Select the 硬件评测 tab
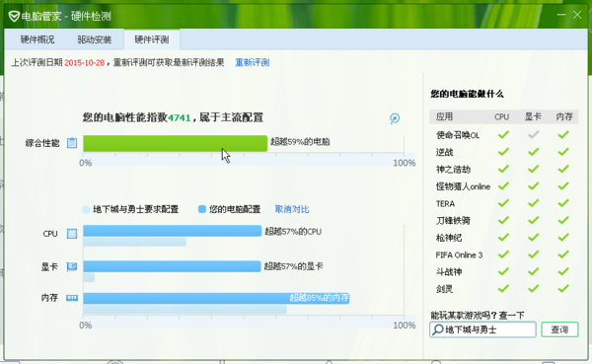 coord(152,39)
